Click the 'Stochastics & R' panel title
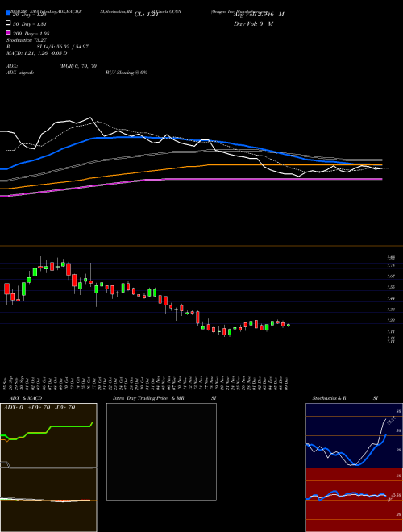Screen dimensions: 403x532 click(329, 398)
